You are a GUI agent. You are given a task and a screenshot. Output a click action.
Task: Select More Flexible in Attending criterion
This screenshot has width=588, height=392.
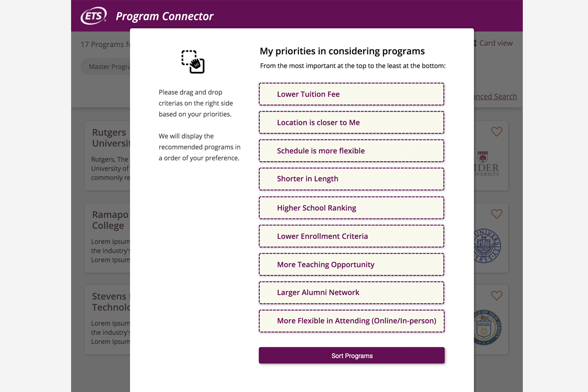[x=351, y=321]
